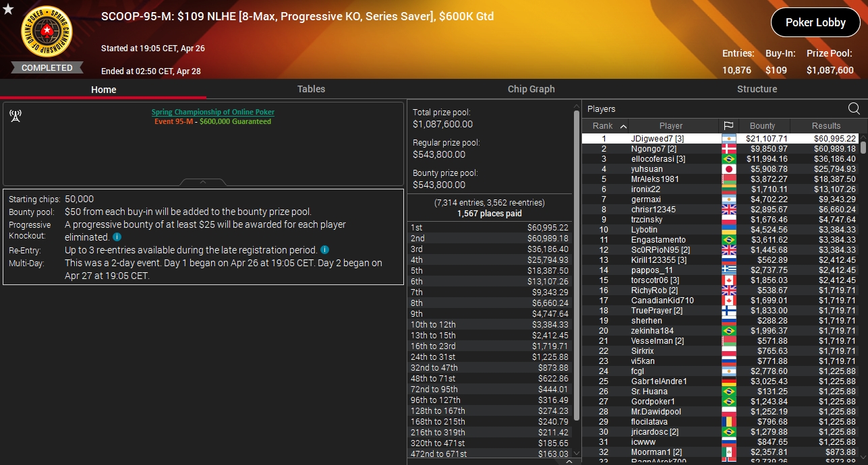Screen dimensions: 868x465
Task: Click the Re-Entry info icon
Action: pyautogui.click(x=324, y=250)
